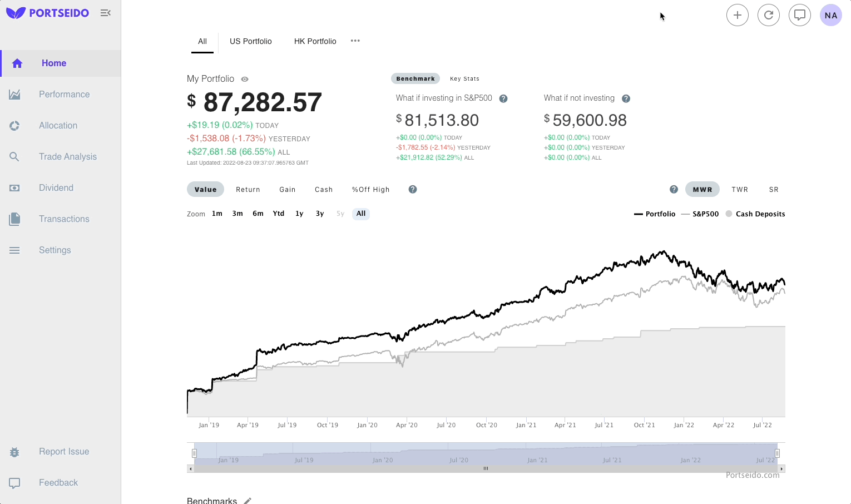Screen dimensions: 851x504
Task: Open Trade Analysis via the magnifier icon
Action: point(14,156)
